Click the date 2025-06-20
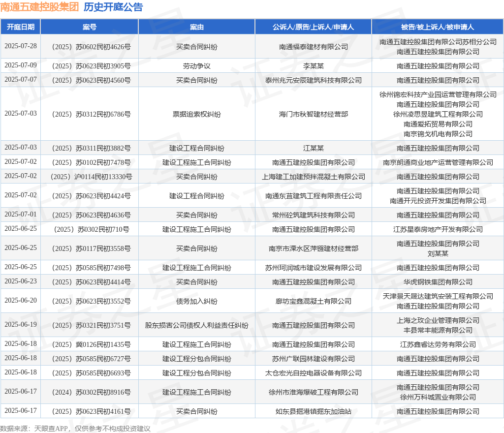This screenshot has width=504, height=433. 21,300
